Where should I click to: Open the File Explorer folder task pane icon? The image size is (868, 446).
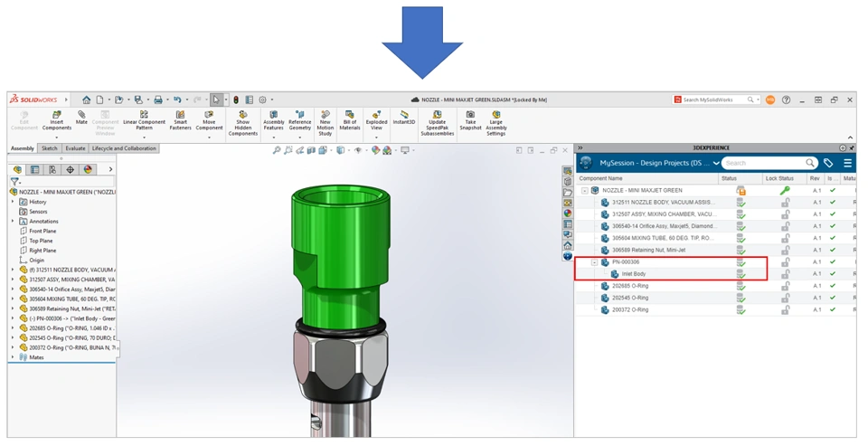click(568, 193)
